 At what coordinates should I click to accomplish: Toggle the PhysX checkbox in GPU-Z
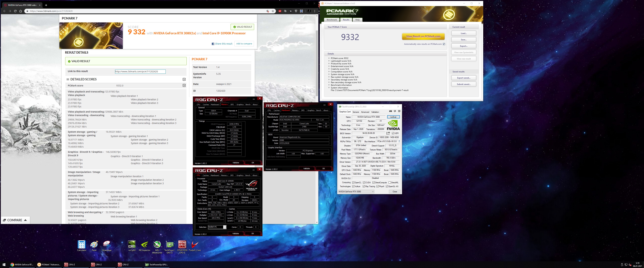pos(378,186)
